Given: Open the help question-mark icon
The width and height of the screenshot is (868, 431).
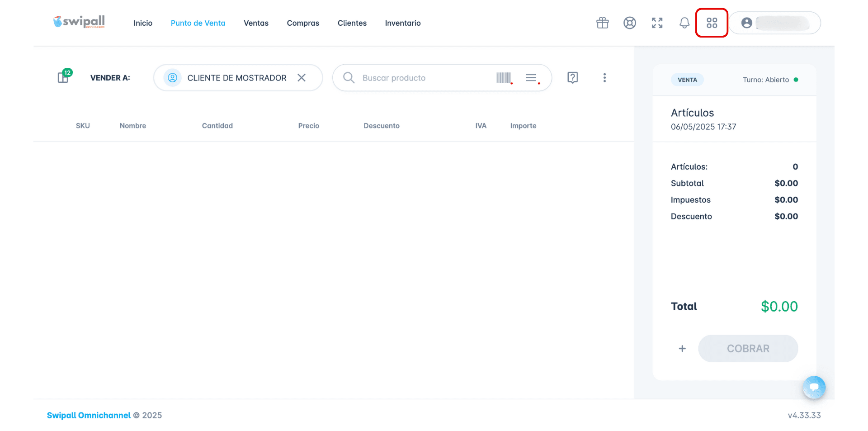Looking at the screenshot, I should tap(572, 78).
